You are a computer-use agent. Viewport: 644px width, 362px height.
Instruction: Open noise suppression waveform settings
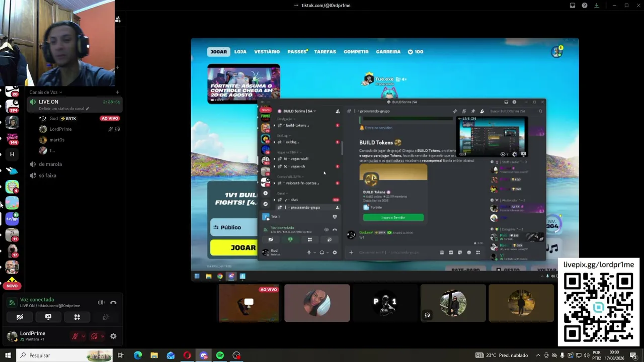(x=101, y=302)
